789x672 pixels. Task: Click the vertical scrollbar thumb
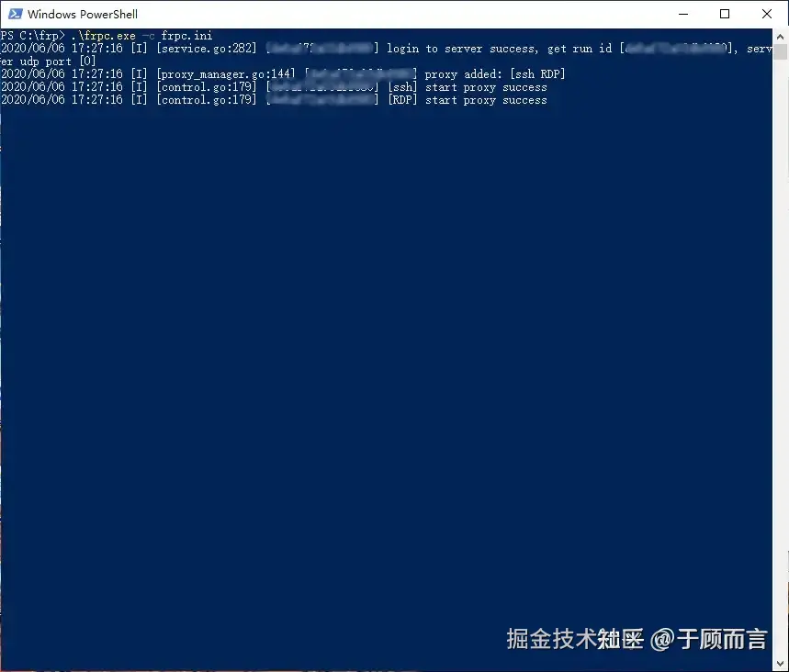coord(781,51)
